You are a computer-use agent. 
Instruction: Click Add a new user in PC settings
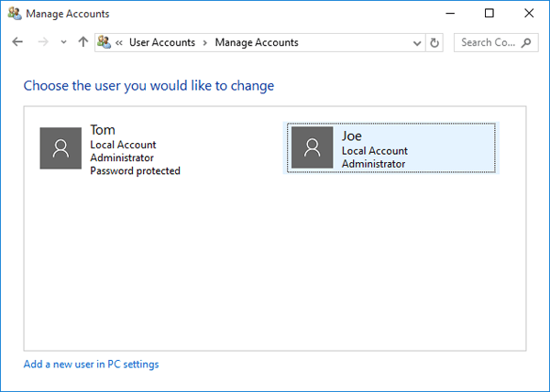tap(91, 365)
